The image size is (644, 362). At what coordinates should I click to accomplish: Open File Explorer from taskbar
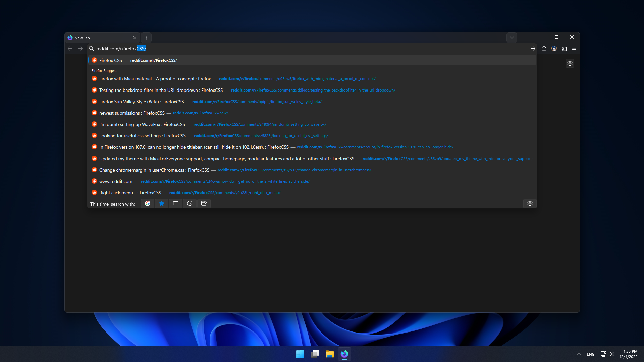point(329,354)
